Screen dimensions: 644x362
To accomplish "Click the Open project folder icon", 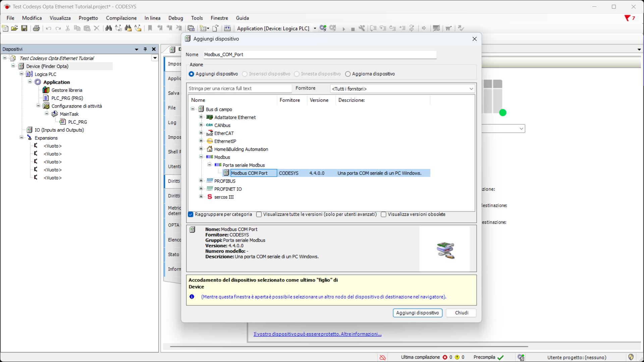I will 14,28.
